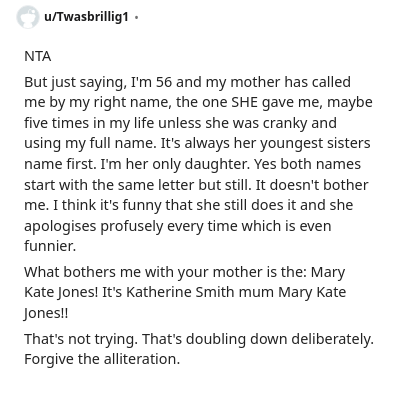Click the line starting 'start with the same letter'

[x=196, y=185]
